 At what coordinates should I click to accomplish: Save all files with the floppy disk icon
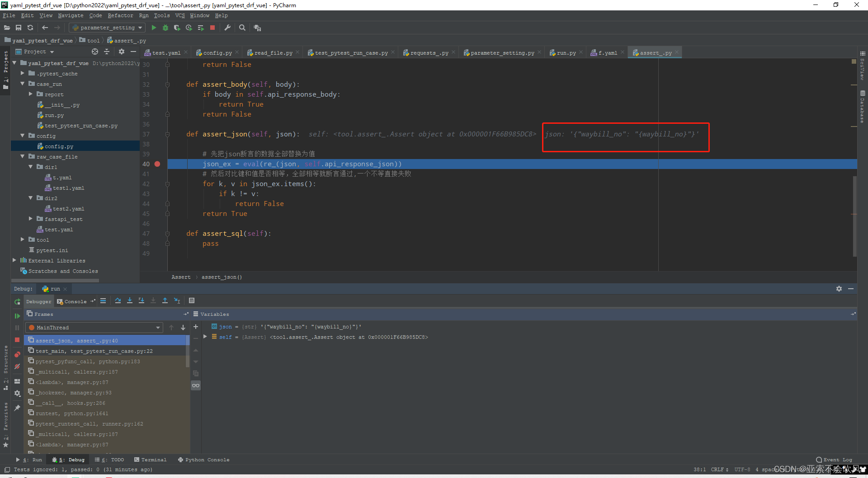point(19,28)
